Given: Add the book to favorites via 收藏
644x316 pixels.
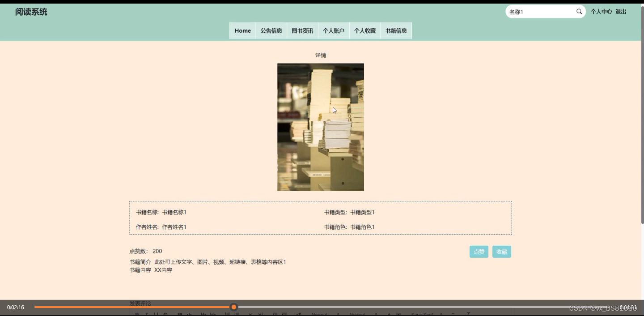Looking at the screenshot, I should tap(502, 252).
